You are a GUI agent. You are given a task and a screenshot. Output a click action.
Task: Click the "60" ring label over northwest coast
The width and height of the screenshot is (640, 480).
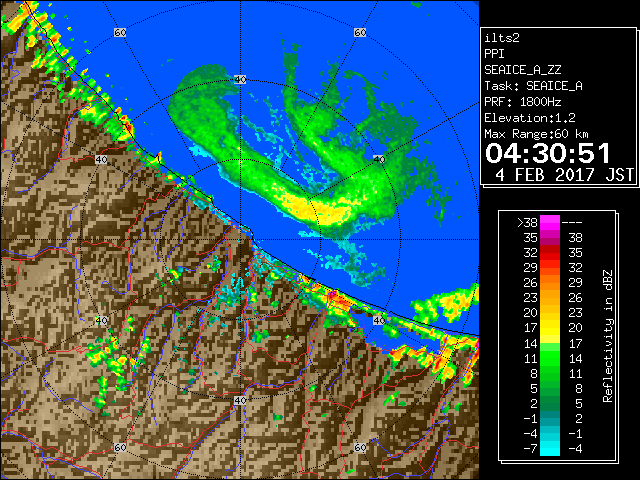click(120, 32)
